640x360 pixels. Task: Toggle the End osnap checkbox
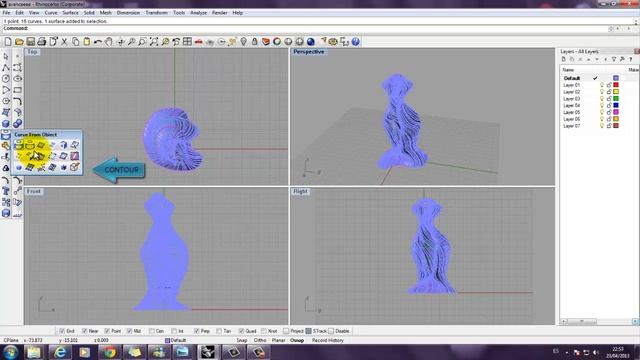tap(62, 331)
